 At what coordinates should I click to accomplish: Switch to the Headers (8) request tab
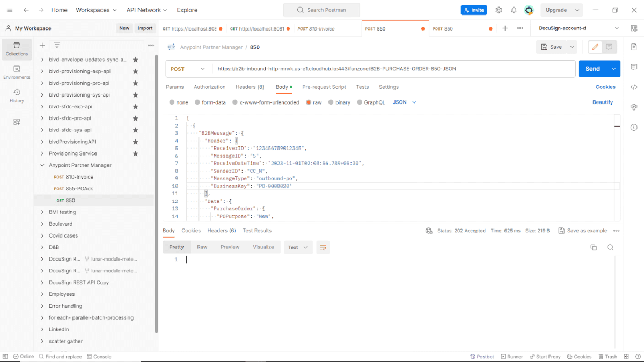click(x=250, y=87)
